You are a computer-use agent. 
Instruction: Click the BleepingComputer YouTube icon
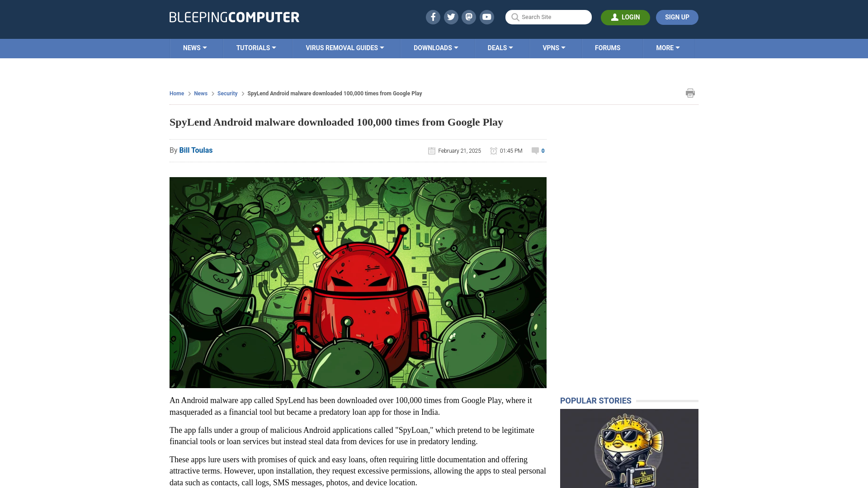point(486,17)
